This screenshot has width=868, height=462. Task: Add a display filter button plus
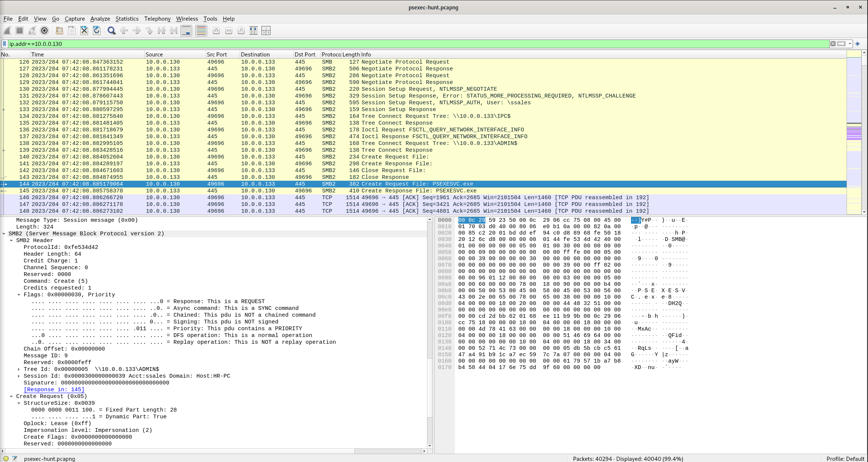[857, 44]
